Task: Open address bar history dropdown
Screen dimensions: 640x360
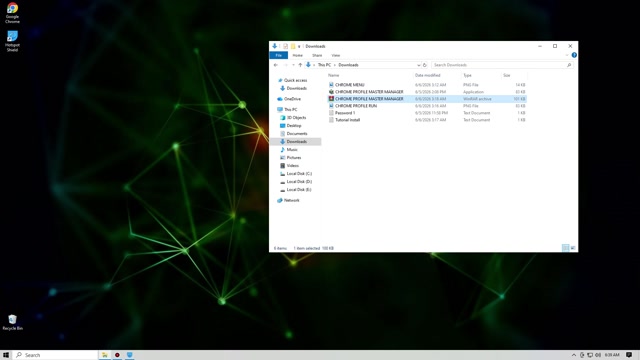Action: 418,65
